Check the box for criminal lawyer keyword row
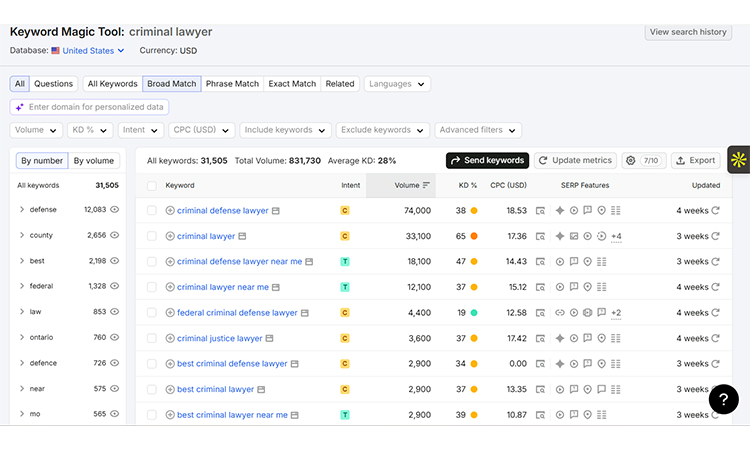This screenshot has width=750, height=450. click(x=152, y=236)
